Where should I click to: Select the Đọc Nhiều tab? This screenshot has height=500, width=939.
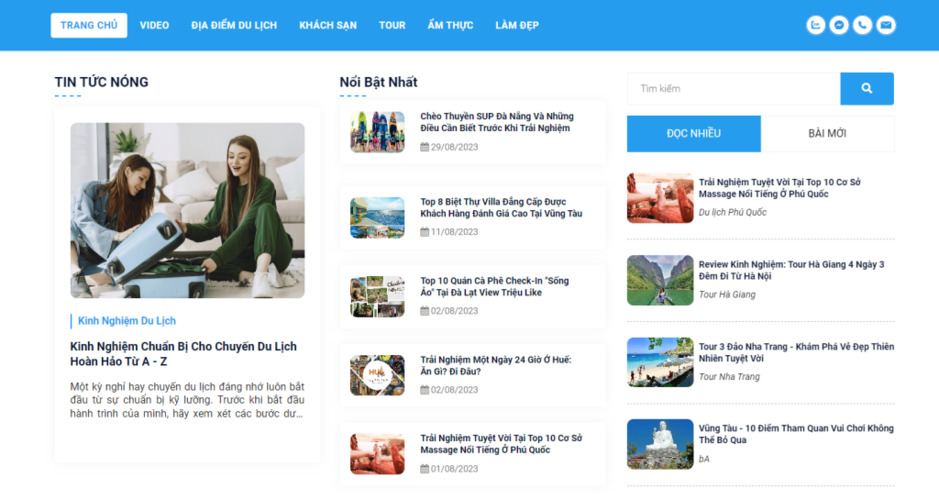693,134
